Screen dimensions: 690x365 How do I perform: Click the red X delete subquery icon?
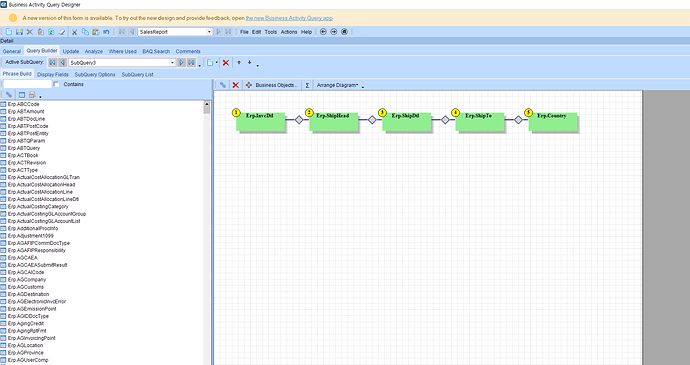click(x=226, y=63)
